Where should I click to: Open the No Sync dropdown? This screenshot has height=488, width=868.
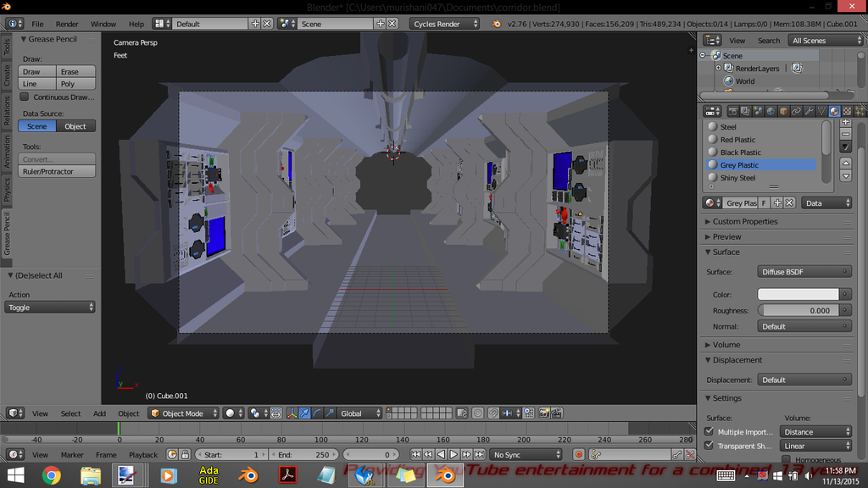click(x=526, y=455)
